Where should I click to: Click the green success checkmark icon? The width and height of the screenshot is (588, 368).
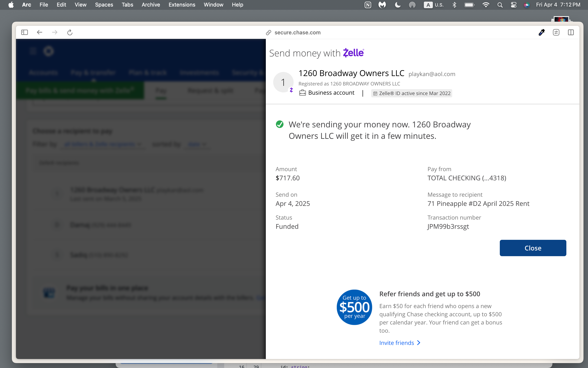[x=280, y=124]
